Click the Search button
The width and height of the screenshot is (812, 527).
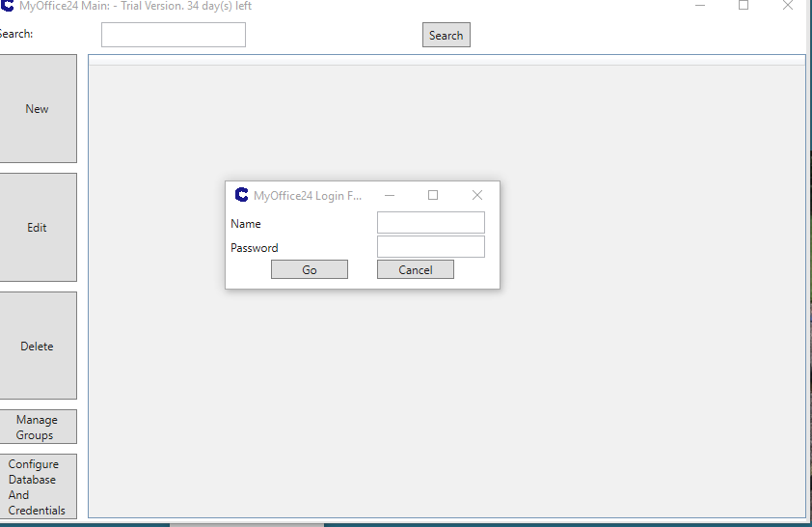(x=446, y=35)
